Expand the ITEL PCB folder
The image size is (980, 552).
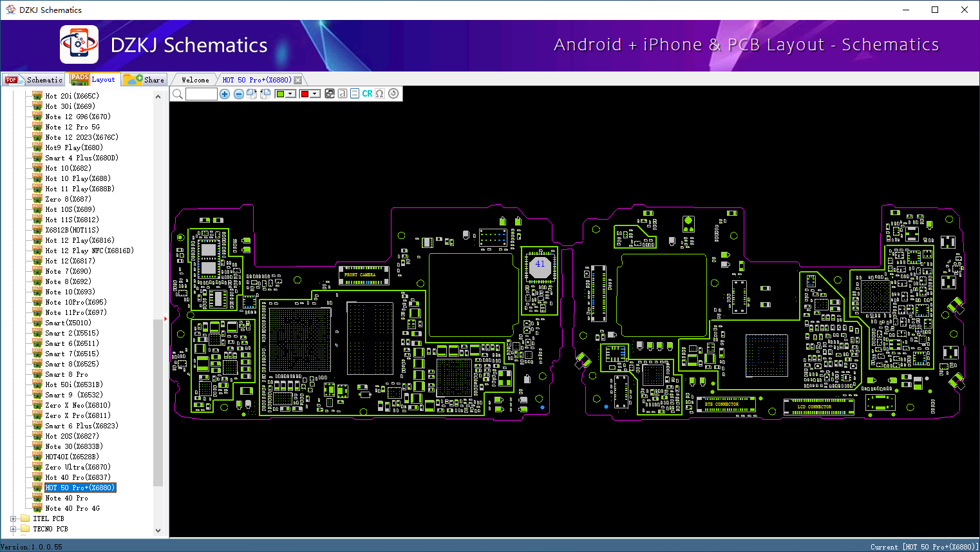click(x=14, y=519)
